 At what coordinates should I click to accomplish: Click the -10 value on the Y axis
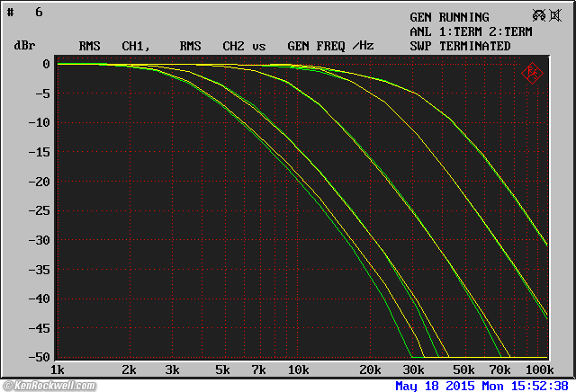(x=39, y=122)
